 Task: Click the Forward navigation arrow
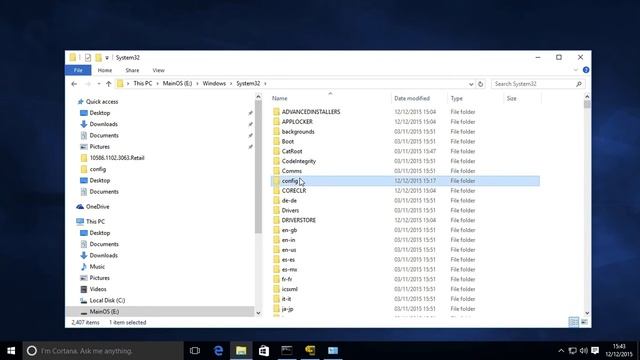pos(88,84)
